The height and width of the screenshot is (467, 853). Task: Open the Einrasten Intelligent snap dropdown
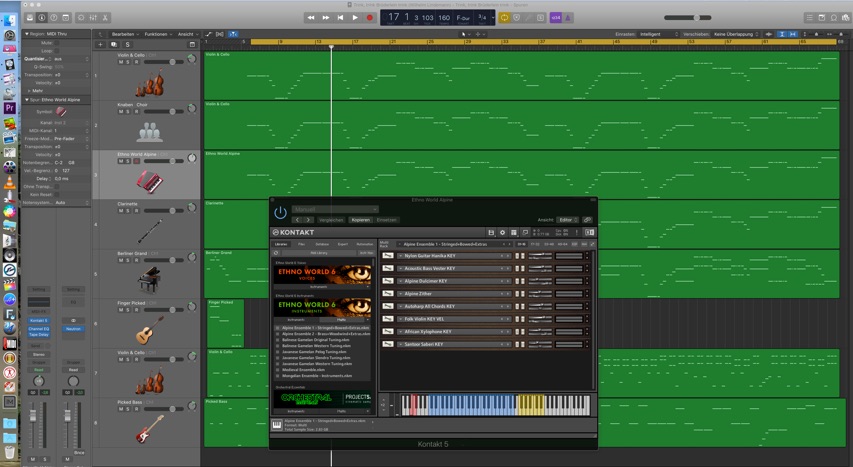pyautogui.click(x=656, y=34)
